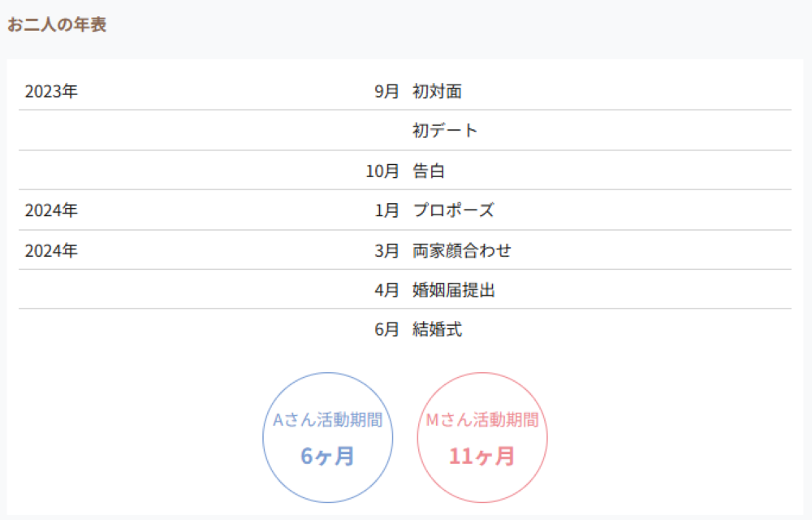The width and height of the screenshot is (812, 520).
Task: Click the 1月 month label
Action: click(387, 211)
